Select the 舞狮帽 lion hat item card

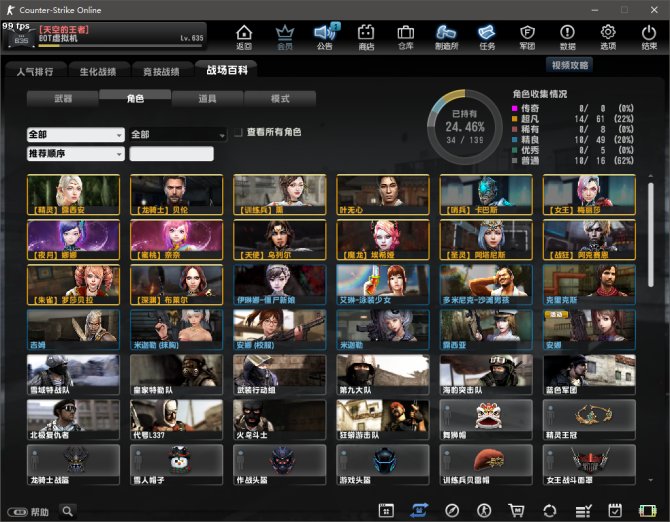point(486,419)
